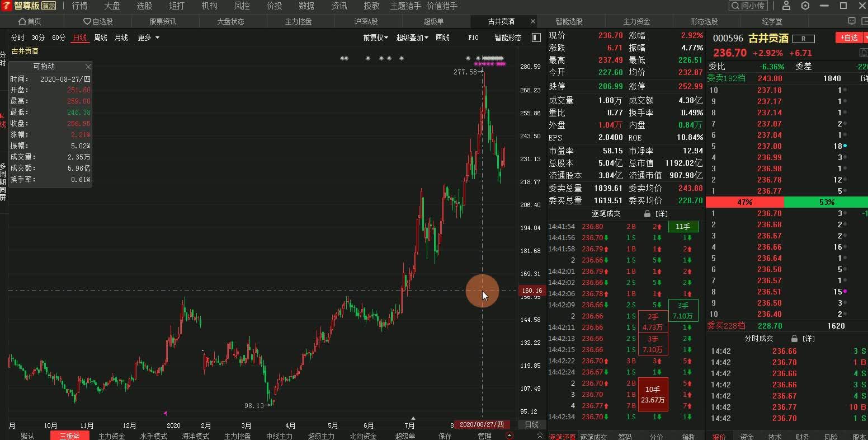Click the 智能形态 button
This screenshot has height=440, width=868.
pyautogui.click(x=508, y=38)
